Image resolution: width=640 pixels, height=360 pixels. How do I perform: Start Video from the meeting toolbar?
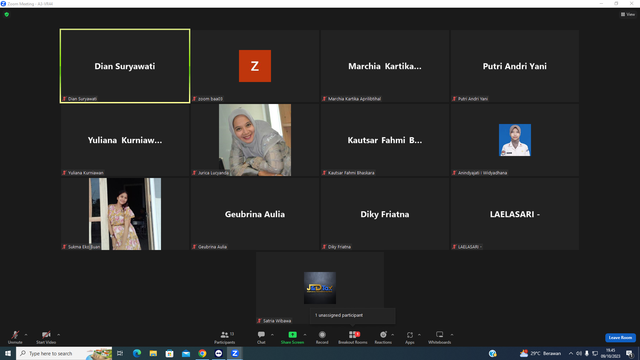coord(46,337)
